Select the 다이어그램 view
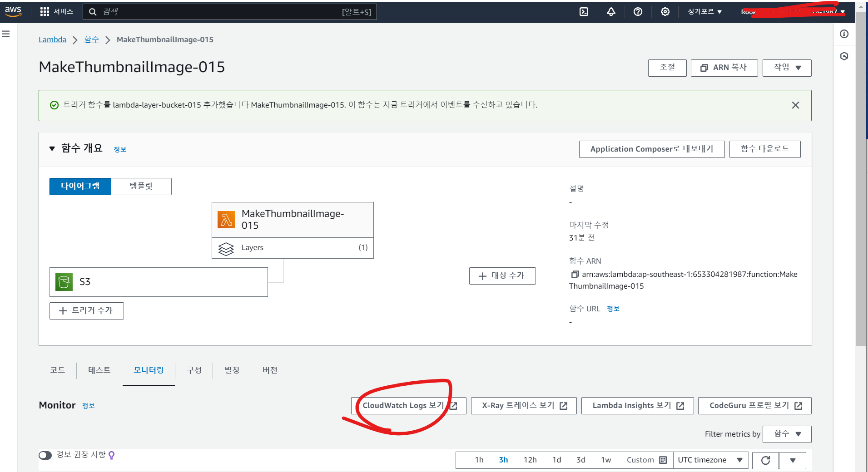This screenshot has width=868, height=472. click(x=80, y=187)
